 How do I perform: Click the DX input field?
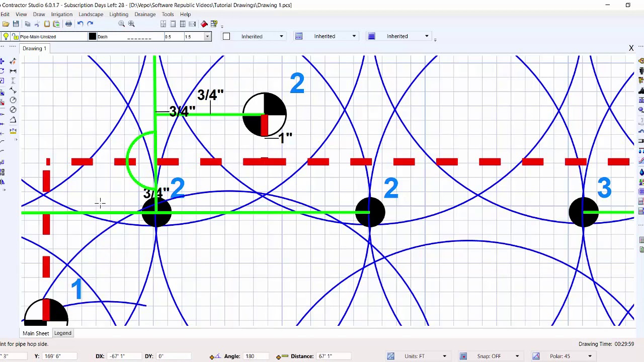124,356
